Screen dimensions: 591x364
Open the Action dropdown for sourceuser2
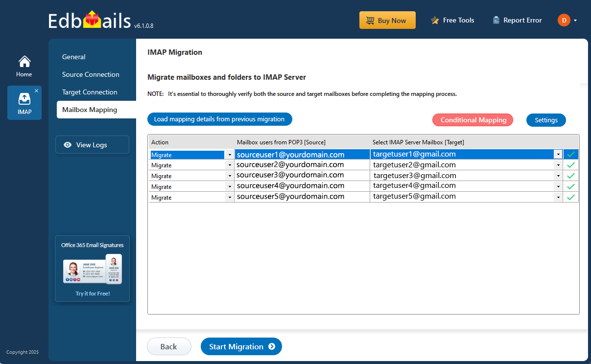pyautogui.click(x=229, y=164)
